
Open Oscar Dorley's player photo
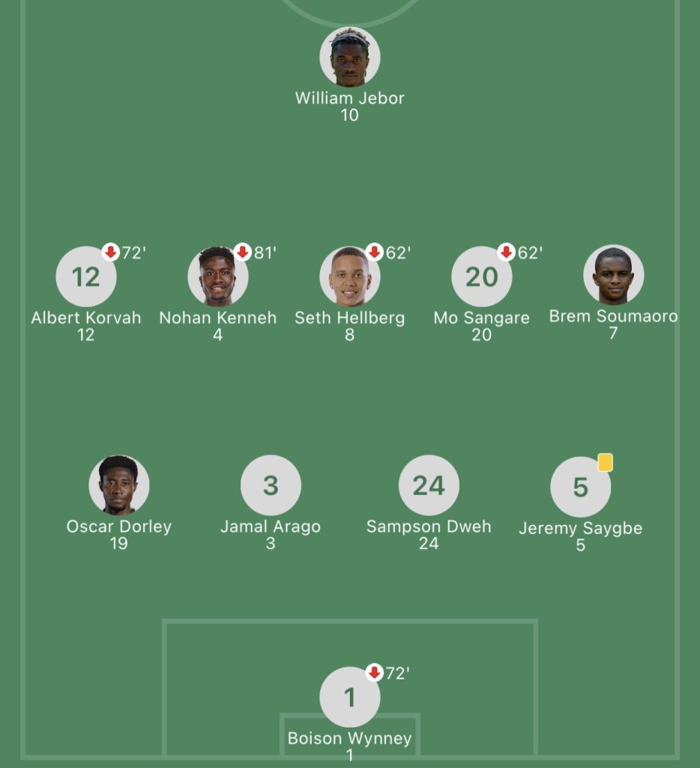click(119, 485)
